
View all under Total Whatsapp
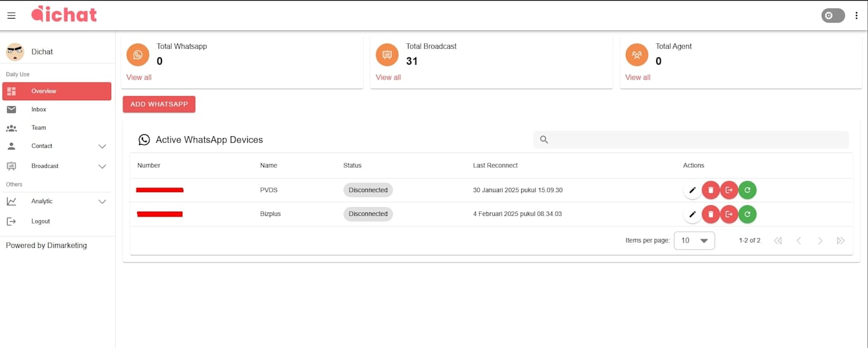click(139, 77)
